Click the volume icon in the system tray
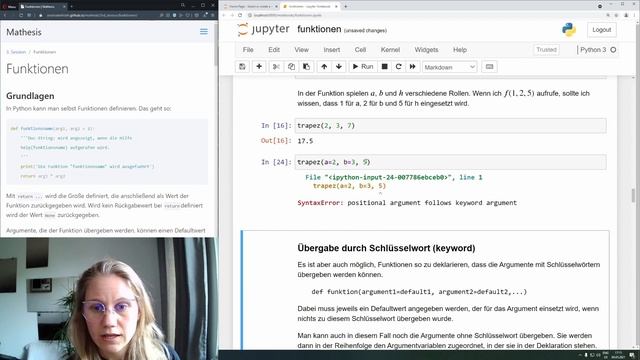 point(599,355)
